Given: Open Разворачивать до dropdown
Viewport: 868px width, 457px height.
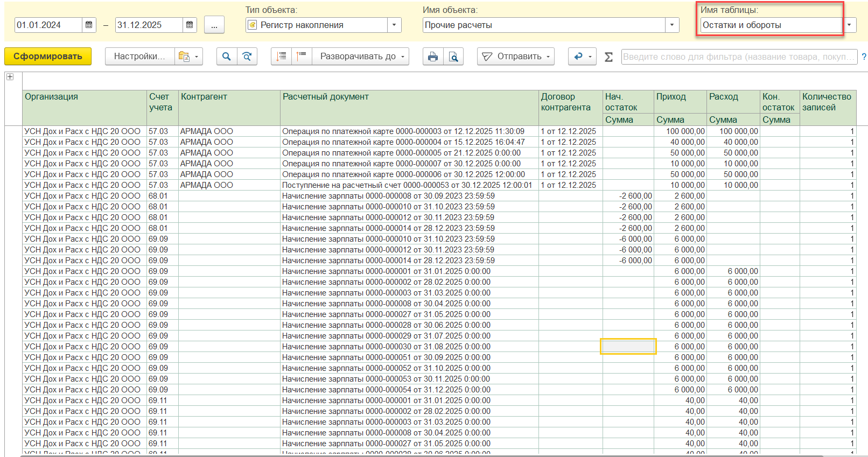Looking at the screenshot, I should (361, 57).
